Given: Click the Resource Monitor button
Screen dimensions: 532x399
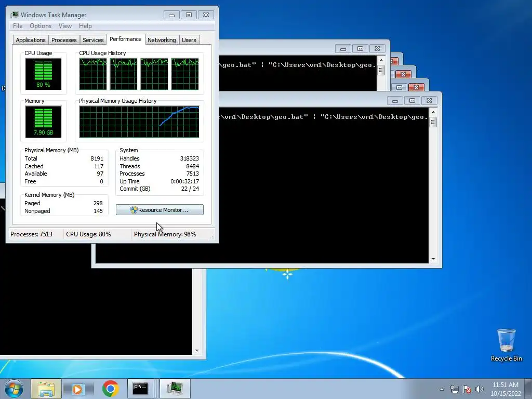Looking at the screenshot, I should tap(159, 210).
